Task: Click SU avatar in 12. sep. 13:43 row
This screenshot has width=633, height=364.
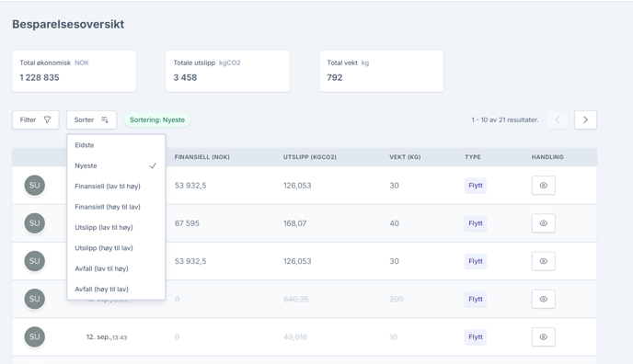Action: (35, 337)
